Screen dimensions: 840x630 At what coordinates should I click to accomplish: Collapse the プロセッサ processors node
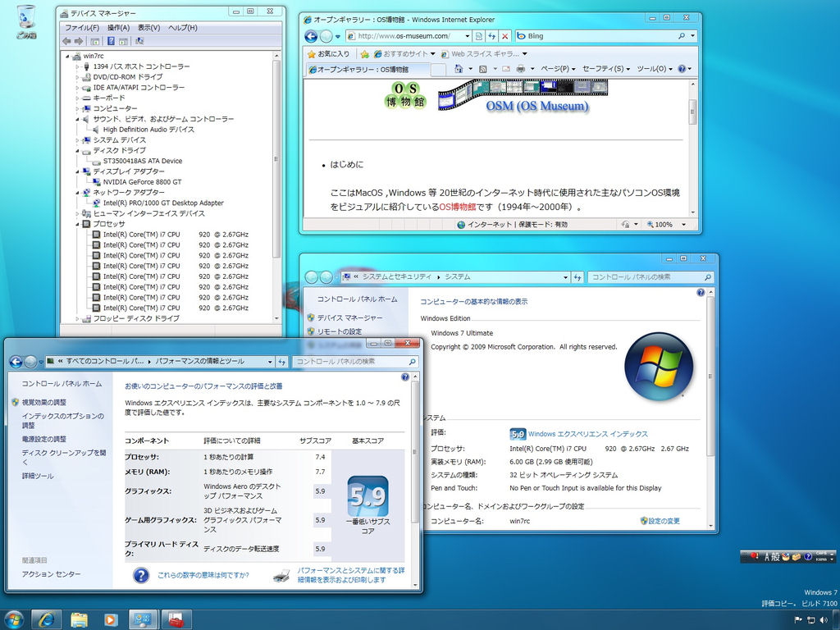click(78, 225)
